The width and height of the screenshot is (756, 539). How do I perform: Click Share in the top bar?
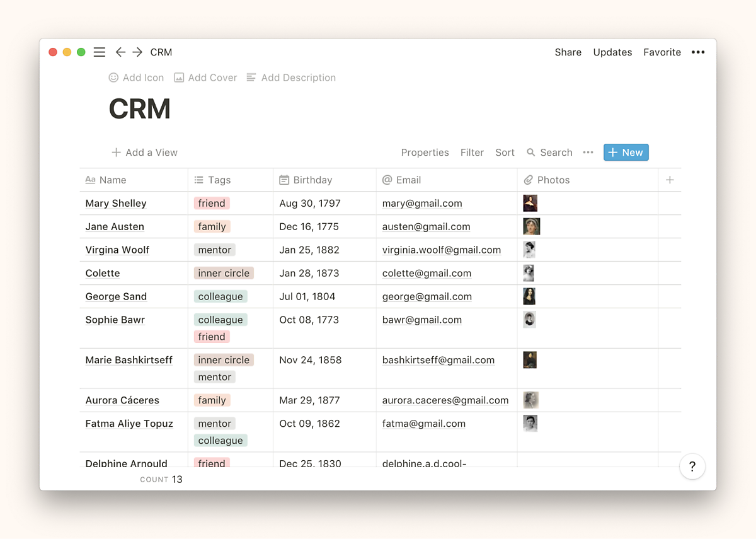pyautogui.click(x=568, y=52)
